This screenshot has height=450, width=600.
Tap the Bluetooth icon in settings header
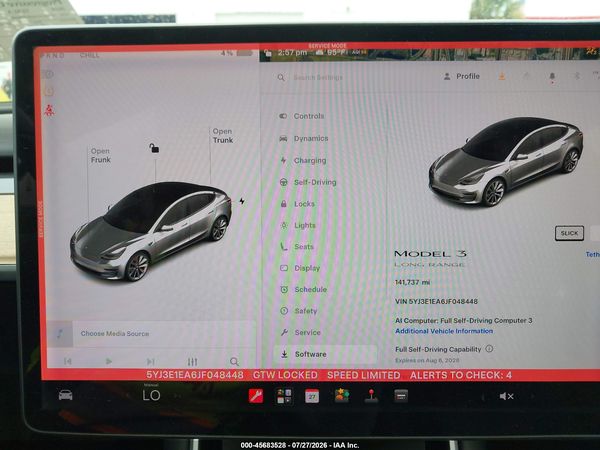(x=577, y=76)
